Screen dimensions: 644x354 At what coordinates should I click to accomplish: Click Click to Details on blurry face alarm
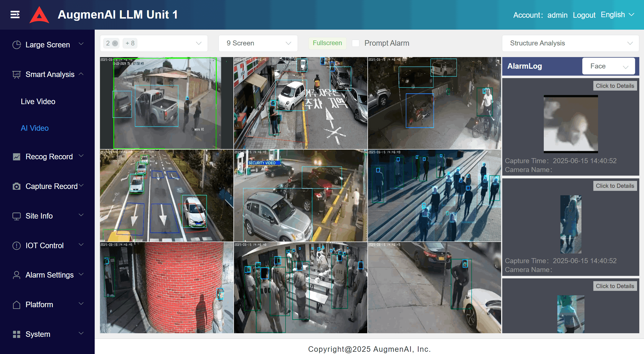pos(615,86)
